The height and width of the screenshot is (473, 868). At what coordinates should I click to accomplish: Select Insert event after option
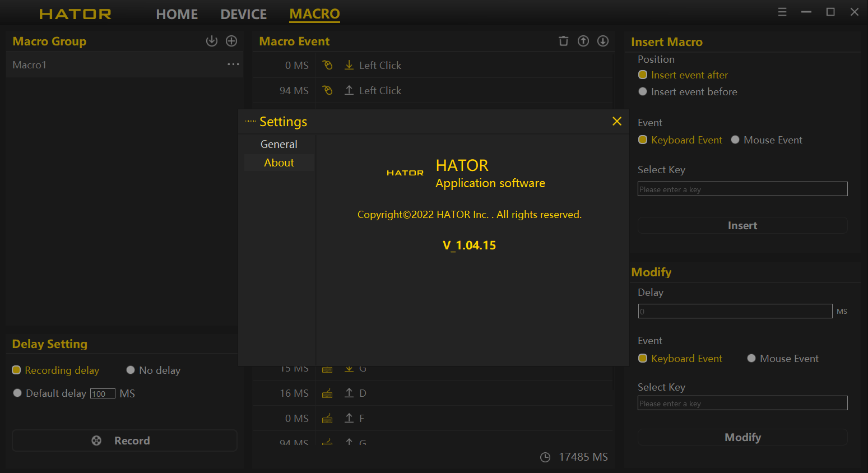click(683, 75)
